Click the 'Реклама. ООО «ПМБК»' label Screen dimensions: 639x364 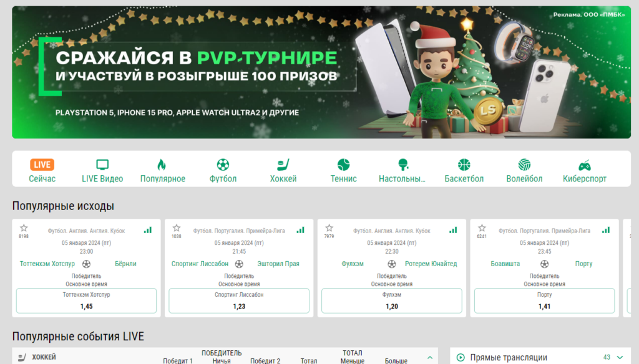click(x=589, y=15)
